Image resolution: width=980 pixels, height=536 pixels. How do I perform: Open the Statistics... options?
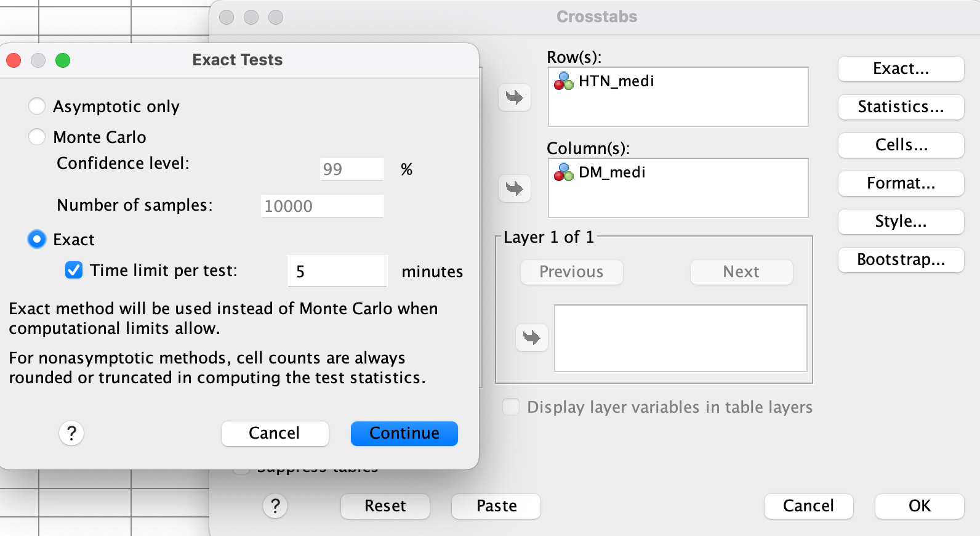click(x=901, y=107)
